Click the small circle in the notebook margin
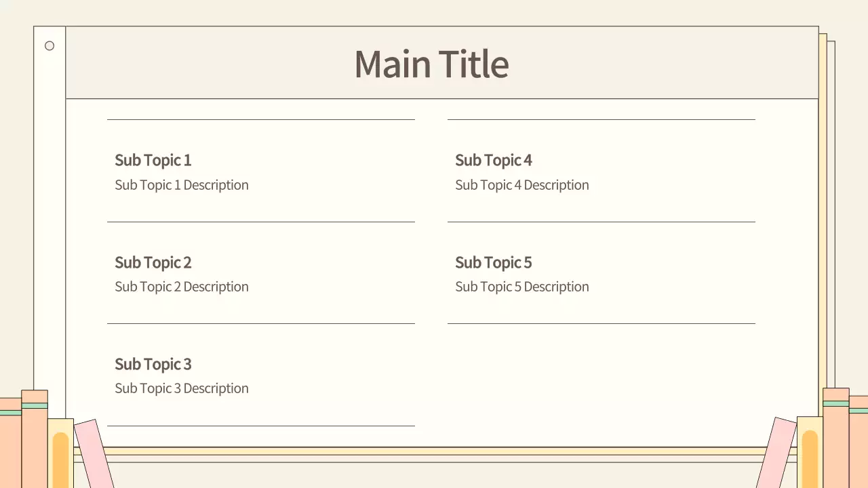The image size is (868, 488). [50, 46]
